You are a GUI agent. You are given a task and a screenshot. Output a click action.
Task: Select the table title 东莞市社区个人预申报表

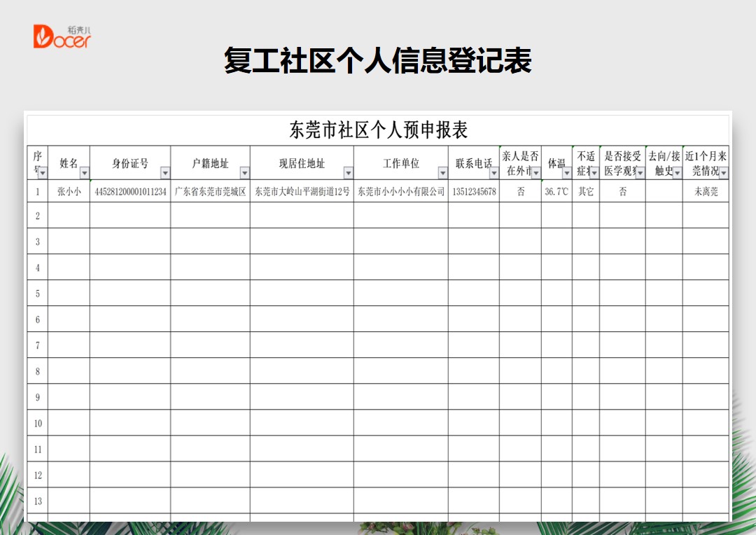378,129
